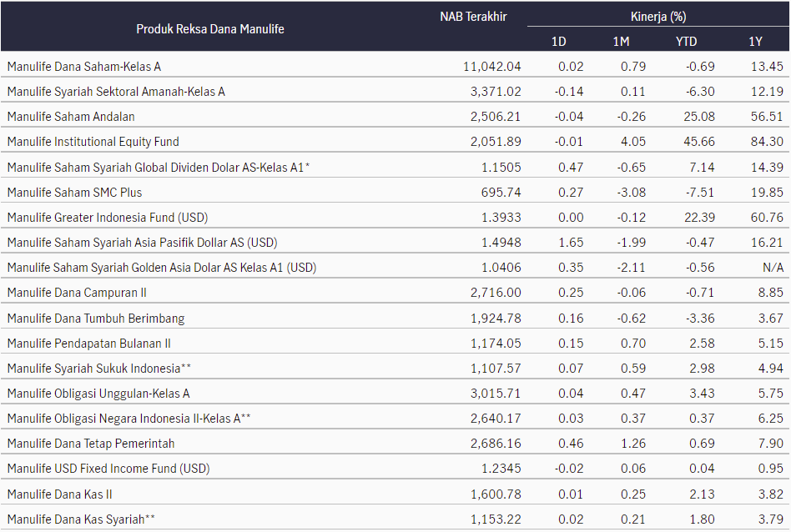Open Manulife Greater Indonesia Fund (USD)
The height and width of the screenshot is (532, 791).
click(x=108, y=218)
